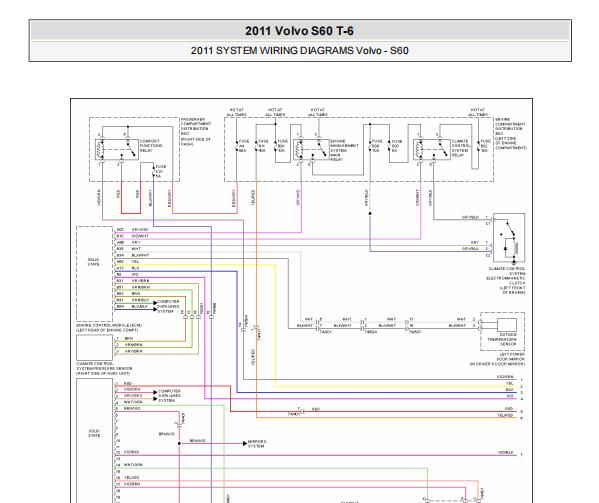The width and height of the screenshot is (599, 503).
Task: Click the "ENGINE MANAGEMENT SYSTEM MAIN RELAY" label
Action: (x=344, y=150)
